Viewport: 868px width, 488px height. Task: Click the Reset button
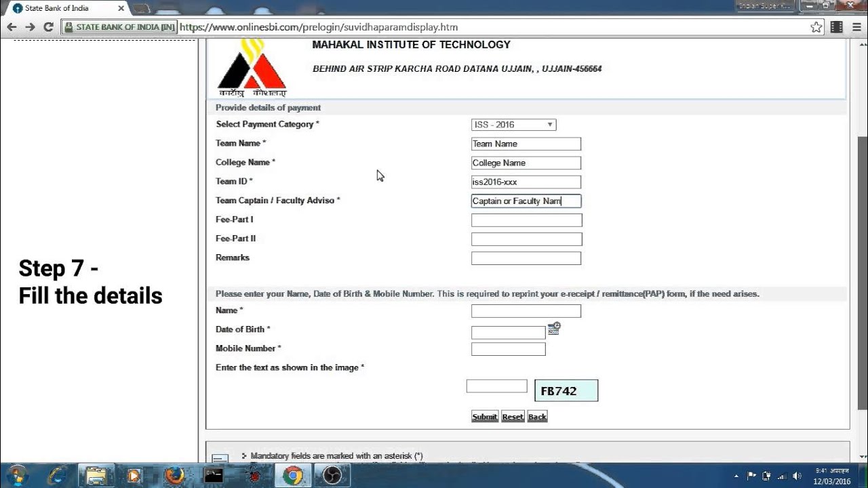(x=513, y=416)
